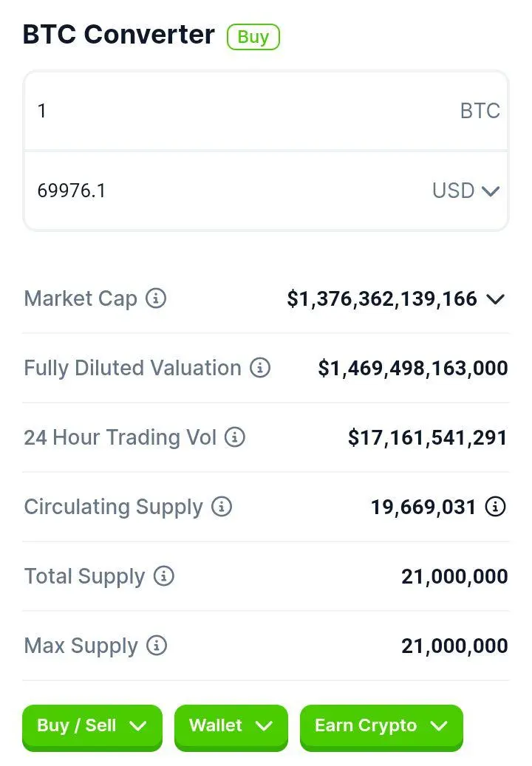Image resolution: width=532 pixels, height=766 pixels.
Task: Click the green Buy badge button
Action: tap(253, 37)
